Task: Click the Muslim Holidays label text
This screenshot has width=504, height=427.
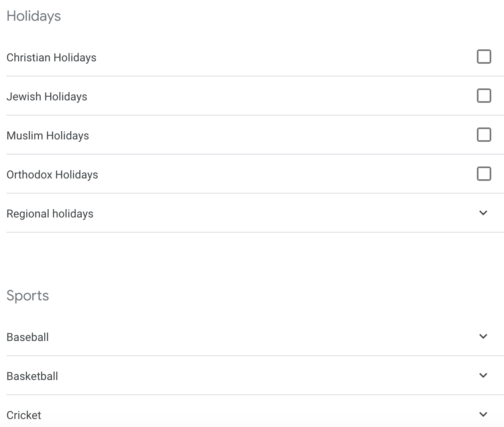Action: pyautogui.click(x=48, y=136)
